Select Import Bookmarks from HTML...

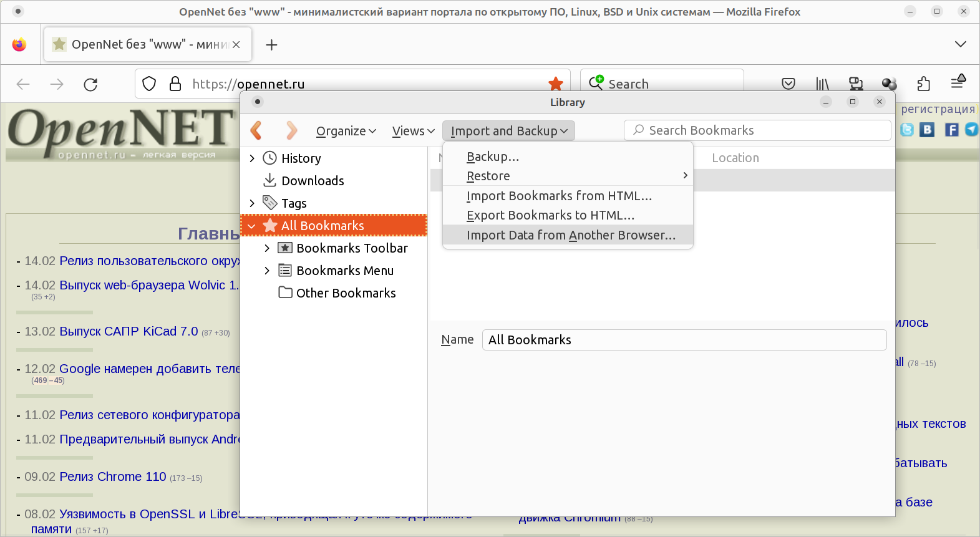click(568, 196)
